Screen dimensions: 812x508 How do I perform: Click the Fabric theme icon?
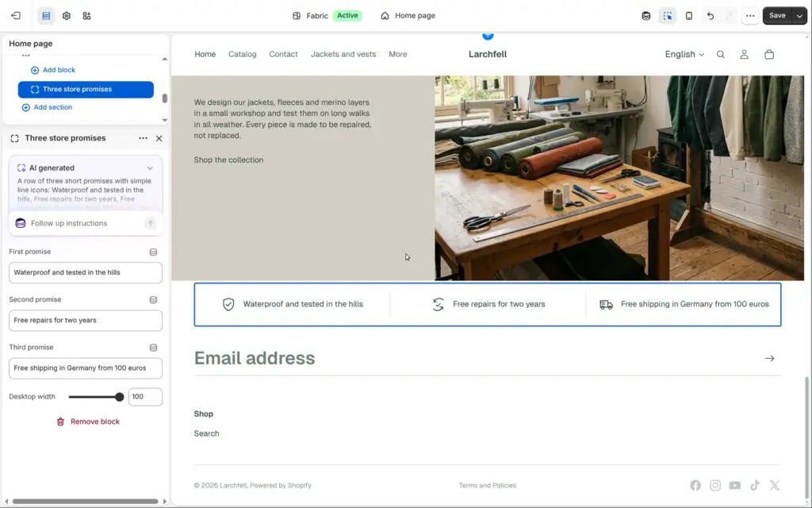click(x=297, y=16)
